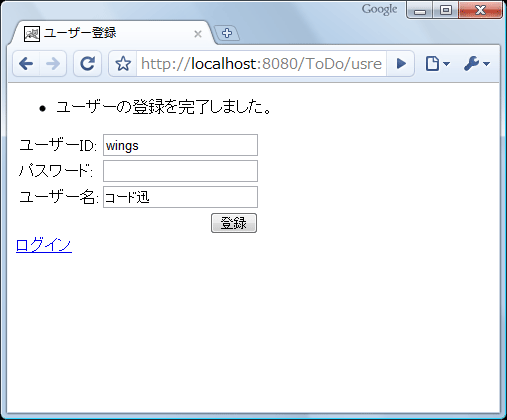The height and width of the screenshot is (420, 507).
Task: Click the forward navigation arrow
Action: (x=53, y=63)
